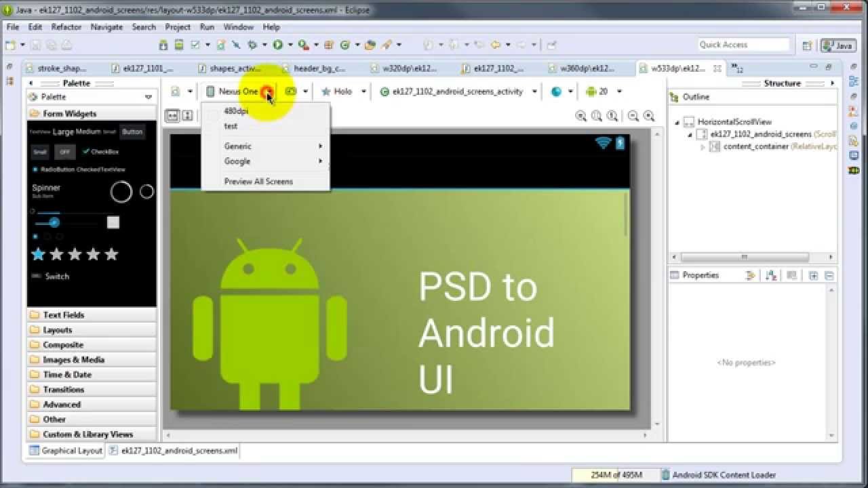Click the emulate real size magnifier icon
The width and height of the screenshot is (868, 488).
pyautogui.click(x=581, y=116)
